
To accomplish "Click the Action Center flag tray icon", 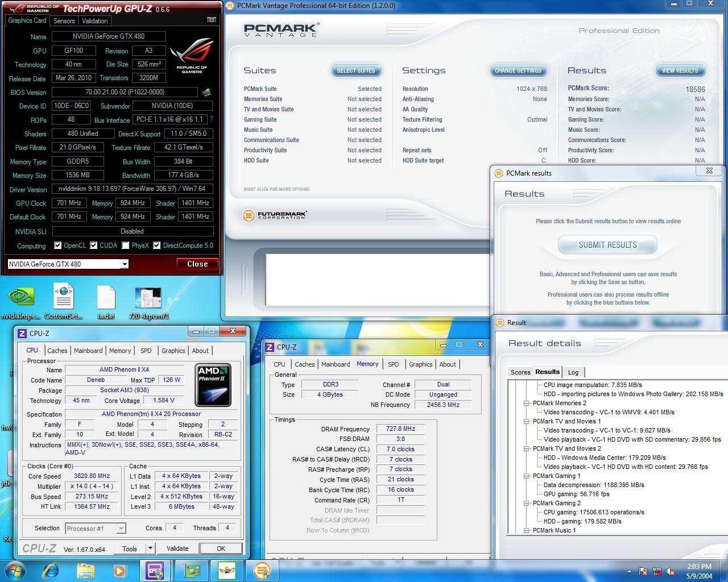I will [x=644, y=571].
